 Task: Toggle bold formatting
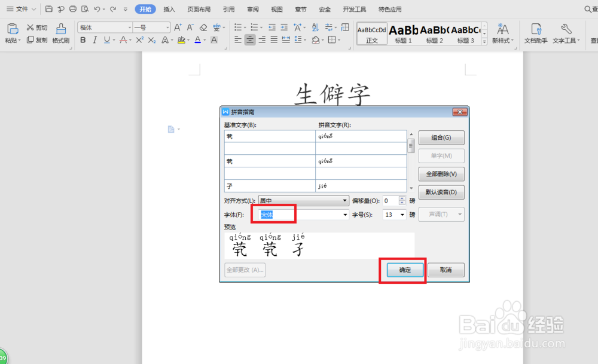(83, 40)
